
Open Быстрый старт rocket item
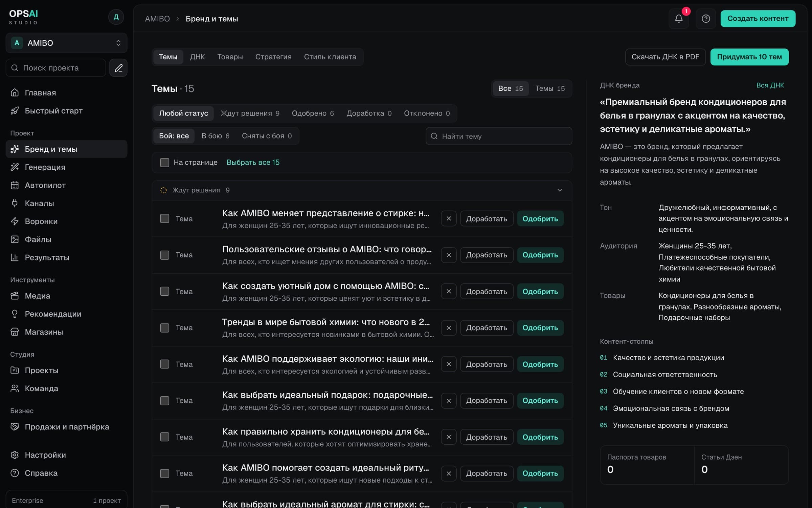click(66, 111)
